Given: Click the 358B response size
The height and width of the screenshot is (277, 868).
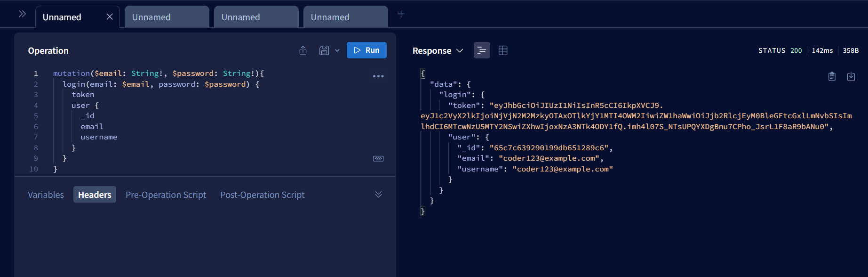Looking at the screenshot, I should [x=851, y=50].
